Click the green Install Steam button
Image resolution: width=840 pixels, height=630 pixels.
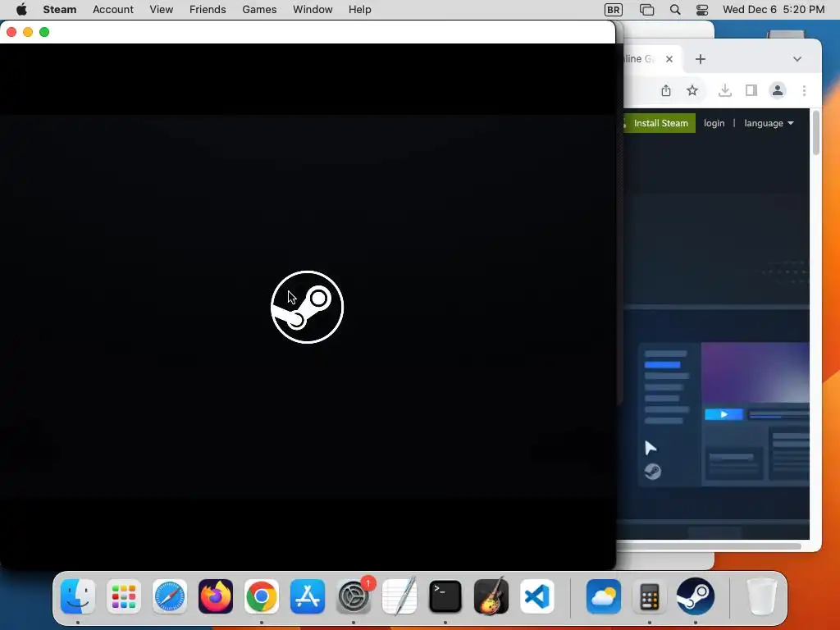660,123
